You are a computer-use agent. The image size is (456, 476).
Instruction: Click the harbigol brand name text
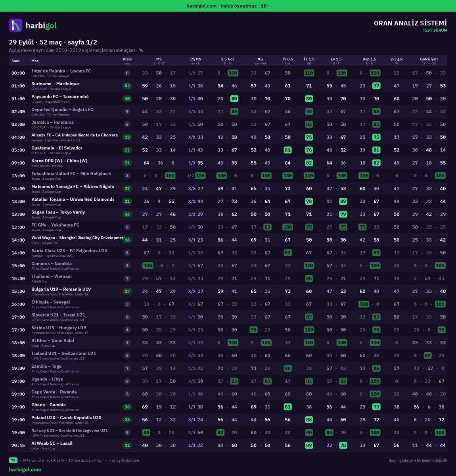[x=41, y=26]
